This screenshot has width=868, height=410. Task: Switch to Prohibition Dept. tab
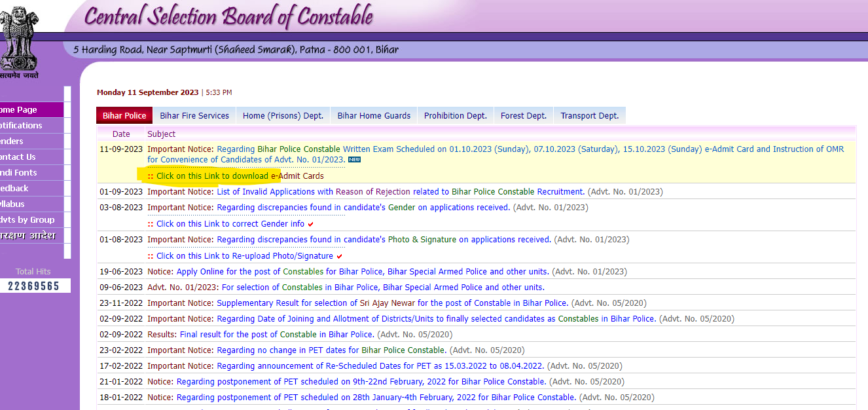tap(456, 115)
